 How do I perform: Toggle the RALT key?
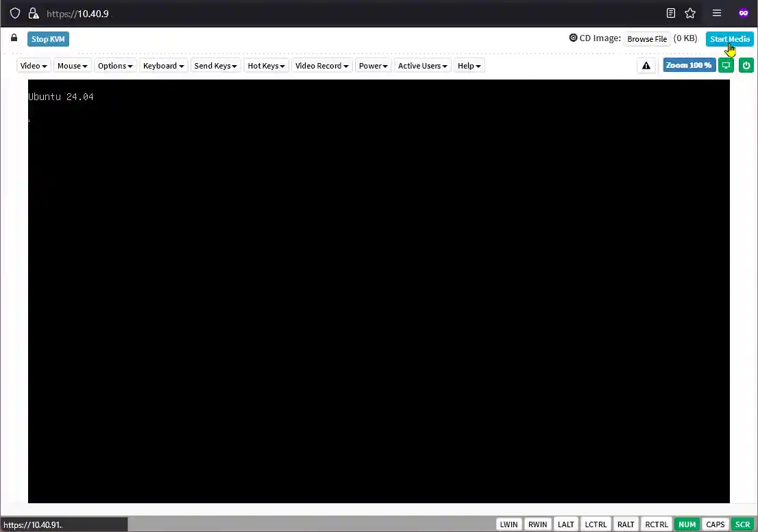pos(626,524)
